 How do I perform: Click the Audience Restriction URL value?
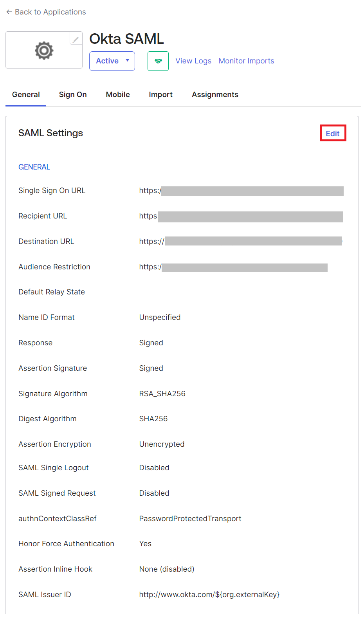pos(233,267)
